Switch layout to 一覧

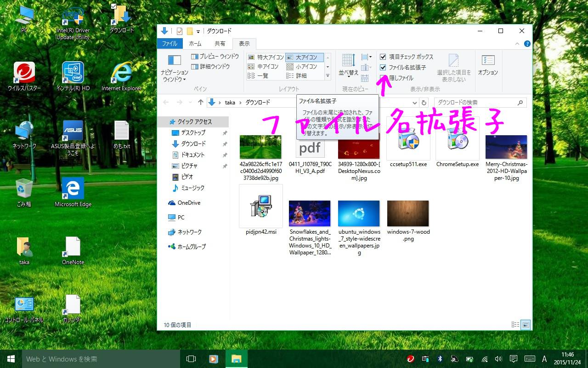(258, 76)
